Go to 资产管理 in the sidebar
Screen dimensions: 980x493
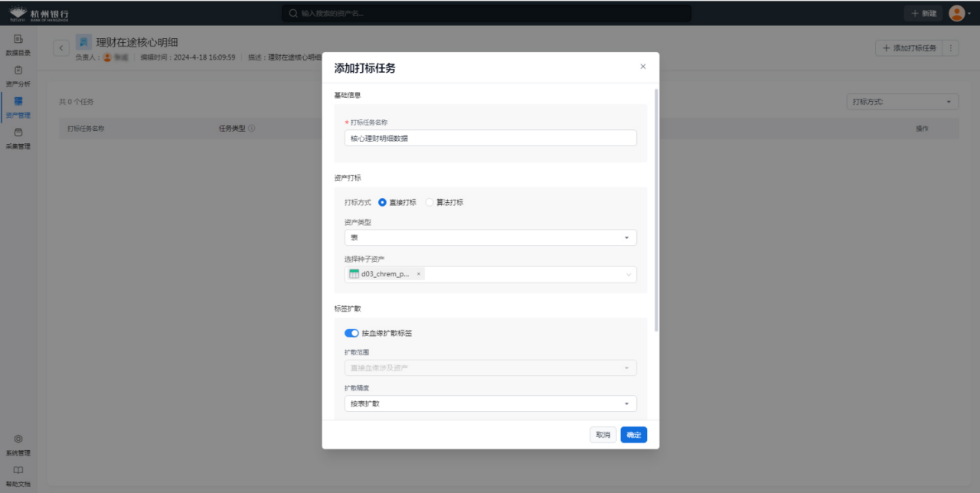point(18,103)
